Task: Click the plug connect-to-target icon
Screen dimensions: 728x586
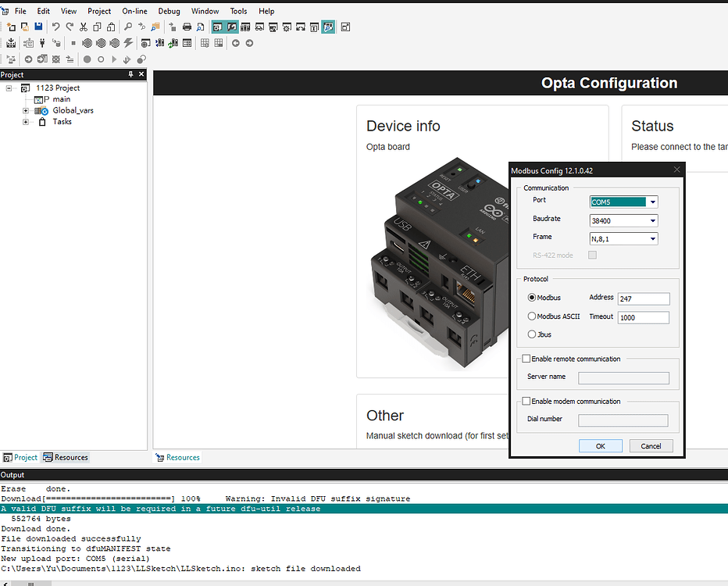Action: 42,43
